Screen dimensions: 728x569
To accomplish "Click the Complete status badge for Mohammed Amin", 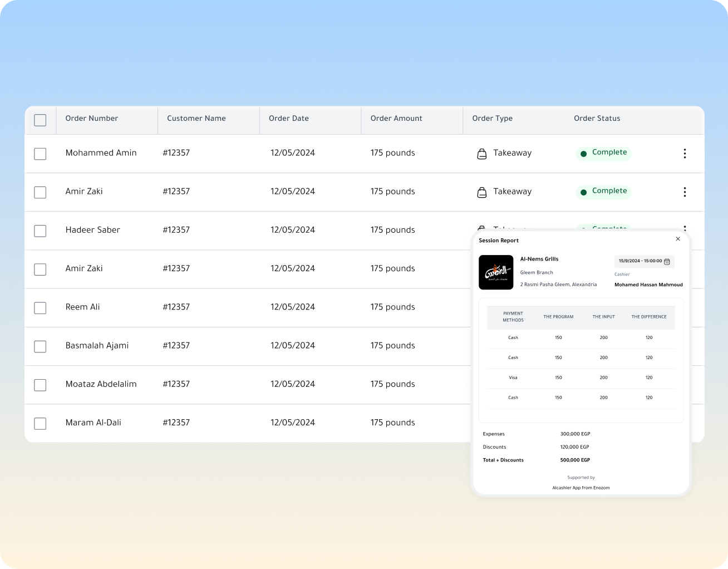I will (x=604, y=153).
